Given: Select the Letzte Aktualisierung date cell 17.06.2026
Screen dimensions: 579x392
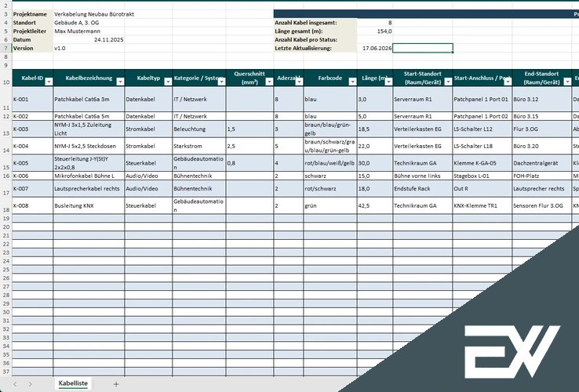Looking at the screenshot, I should tap(375, 48).
